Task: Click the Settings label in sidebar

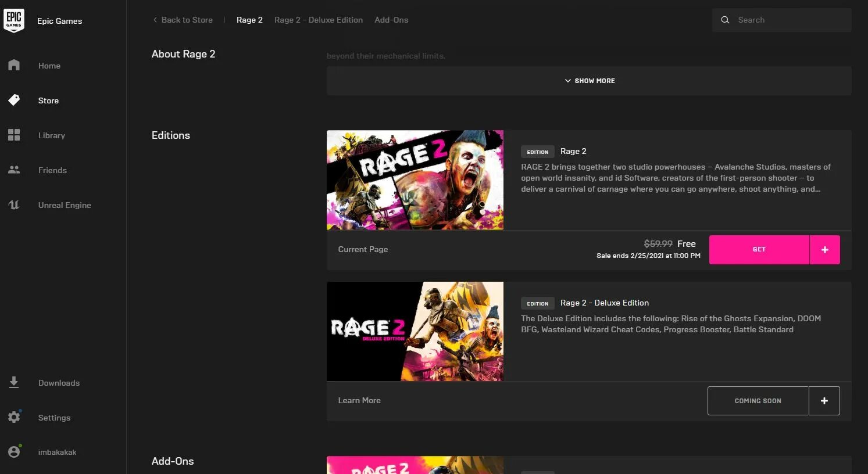Action: pos(54,418)
